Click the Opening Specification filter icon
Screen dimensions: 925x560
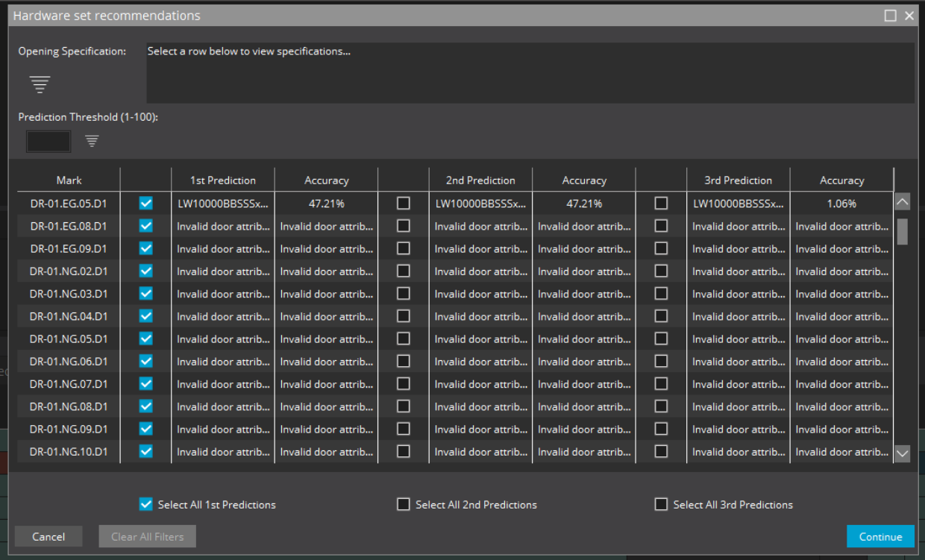tap(39, 84)
